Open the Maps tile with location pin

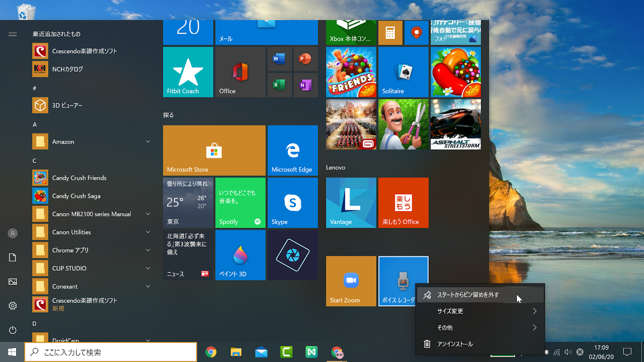pyautogui.click(x=417, y=33)
